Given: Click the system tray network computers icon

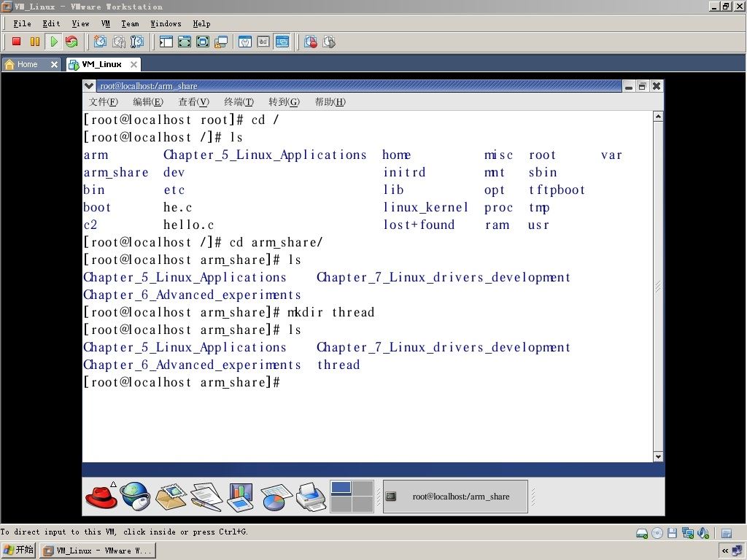Looking at the screenshot, I should pyautogui.click(x=738, y=551).
